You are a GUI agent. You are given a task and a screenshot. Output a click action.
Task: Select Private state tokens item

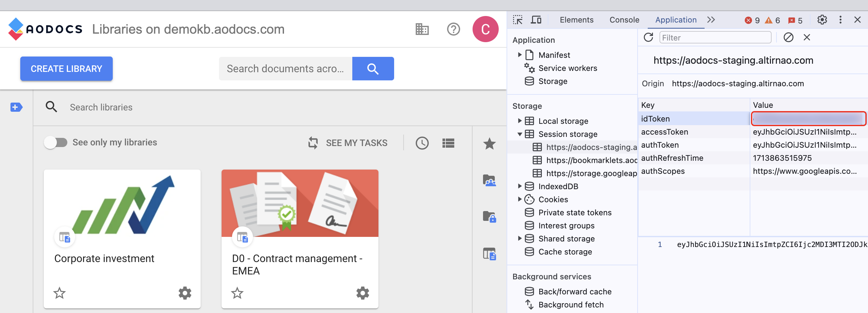[575, 213]
